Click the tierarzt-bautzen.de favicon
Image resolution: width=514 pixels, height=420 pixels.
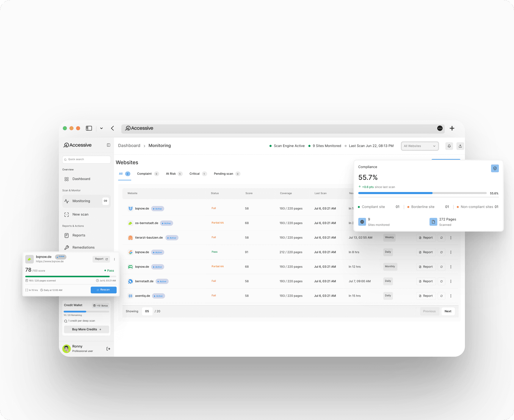(130, 237)
